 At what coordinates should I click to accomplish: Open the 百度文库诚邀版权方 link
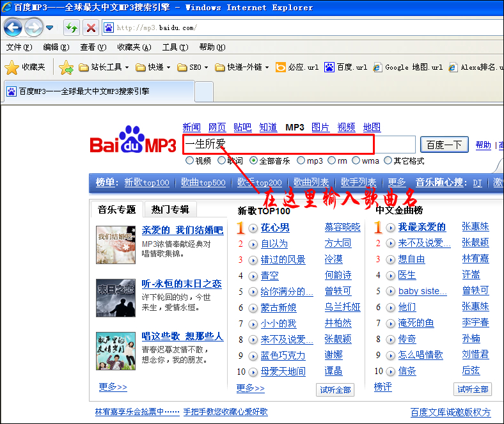click(x=451, y=412)
